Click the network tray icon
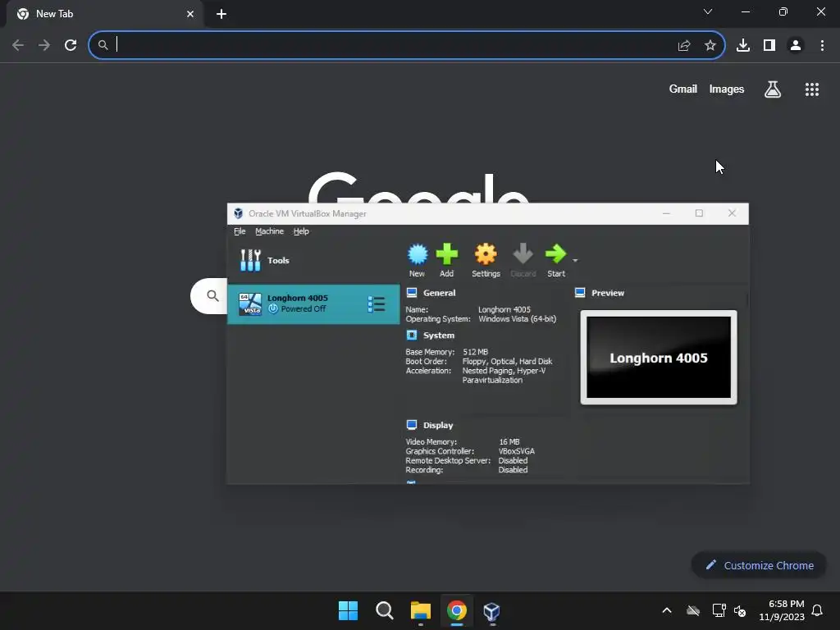The height and width of the screenshot is (630, 840). [x=719, y=610]
